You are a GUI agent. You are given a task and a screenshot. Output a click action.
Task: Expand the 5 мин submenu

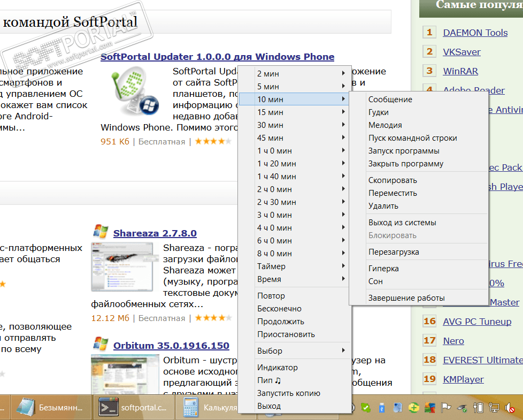pos(294,86)
